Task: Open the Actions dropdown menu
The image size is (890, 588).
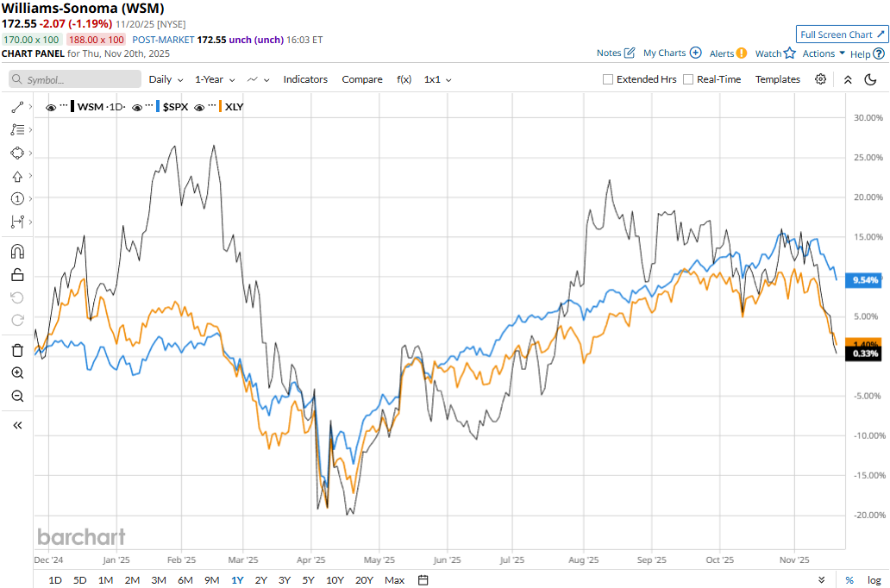Action: pyautogui.click(x=824, y=53)
